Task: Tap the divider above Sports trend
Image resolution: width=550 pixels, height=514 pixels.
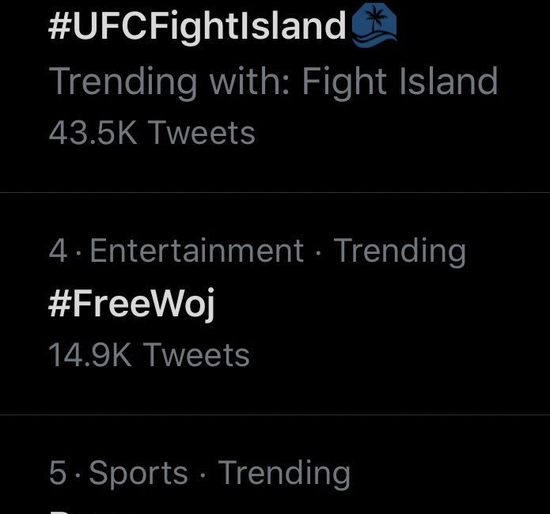Action: pyautogui.click(x=275, y=414)
